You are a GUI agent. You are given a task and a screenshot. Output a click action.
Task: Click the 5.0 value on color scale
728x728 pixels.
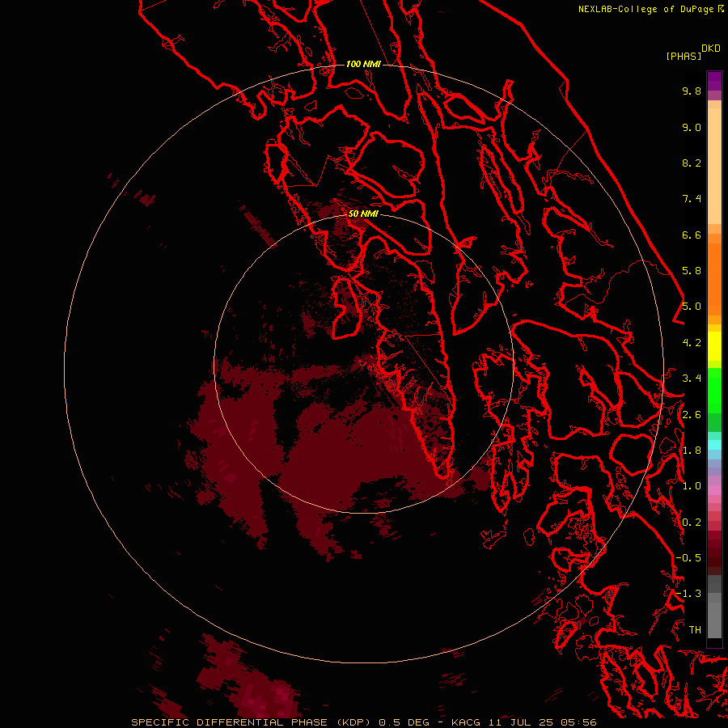[692, 307]
